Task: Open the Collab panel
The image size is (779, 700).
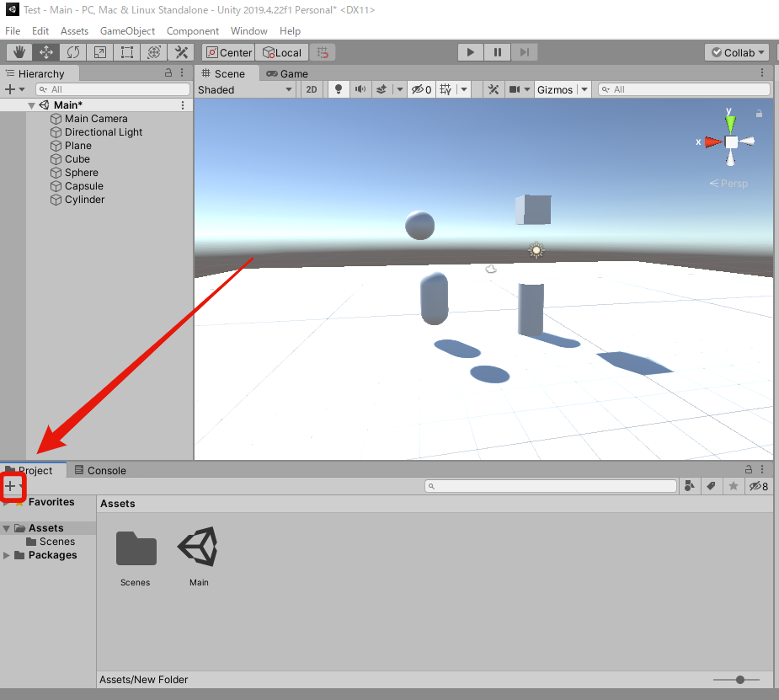Action: coord(737,52)
